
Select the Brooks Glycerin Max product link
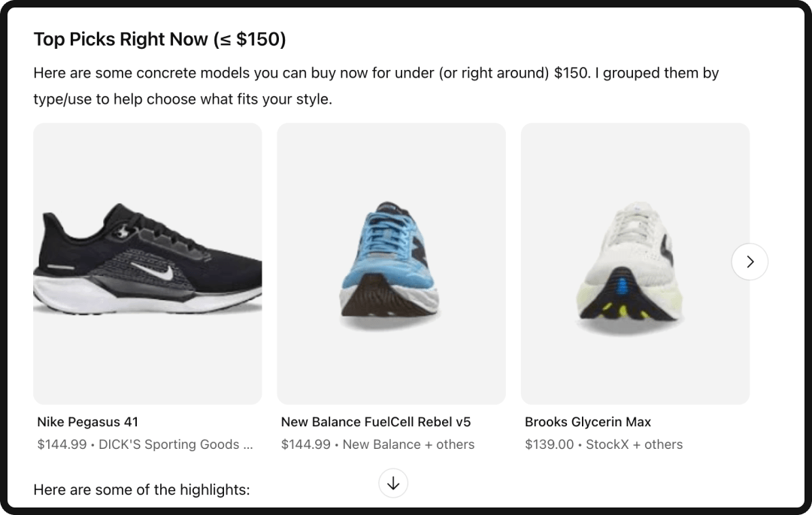coord(587,422)
